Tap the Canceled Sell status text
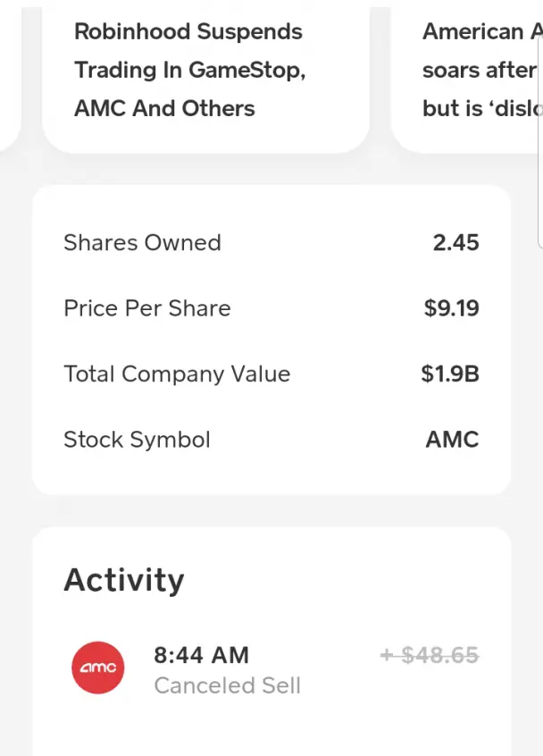543x756 pixels. coord(227,685)
